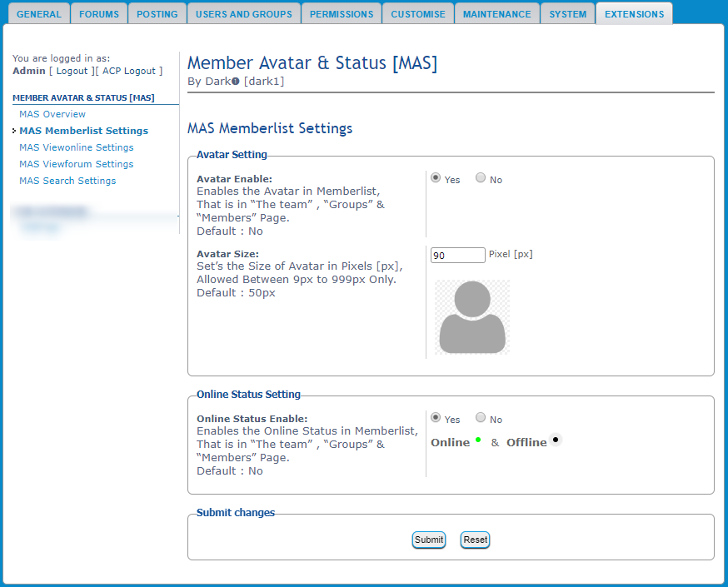Open the Maintenance tab
This screenshot has height=587, width=728.
[x=496, y=14]
